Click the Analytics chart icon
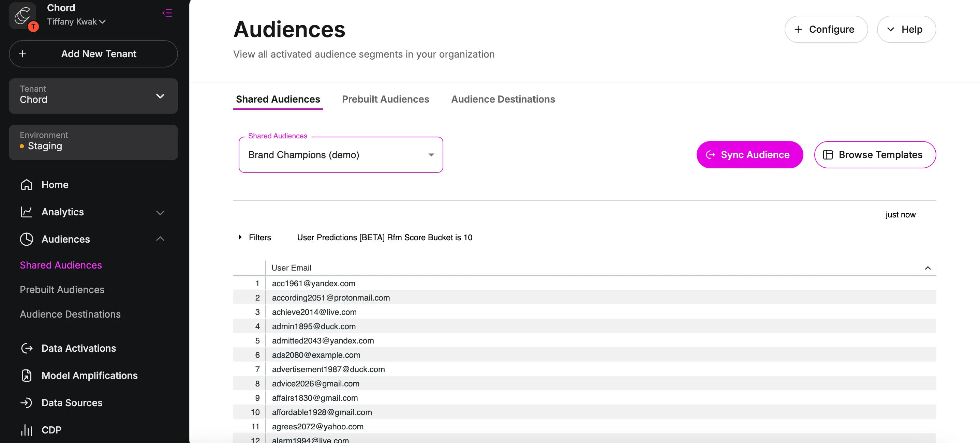The width and height of the screenshot is (980, 443). pyautogui.click(x=26, y=212)
